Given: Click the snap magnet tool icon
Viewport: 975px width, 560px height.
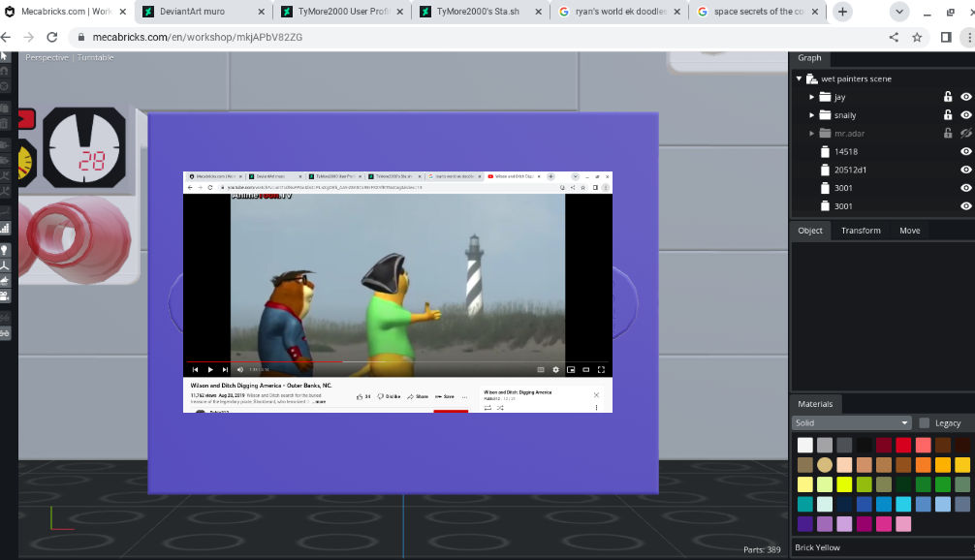Looking at the screenshot, I should coord(4,71).
